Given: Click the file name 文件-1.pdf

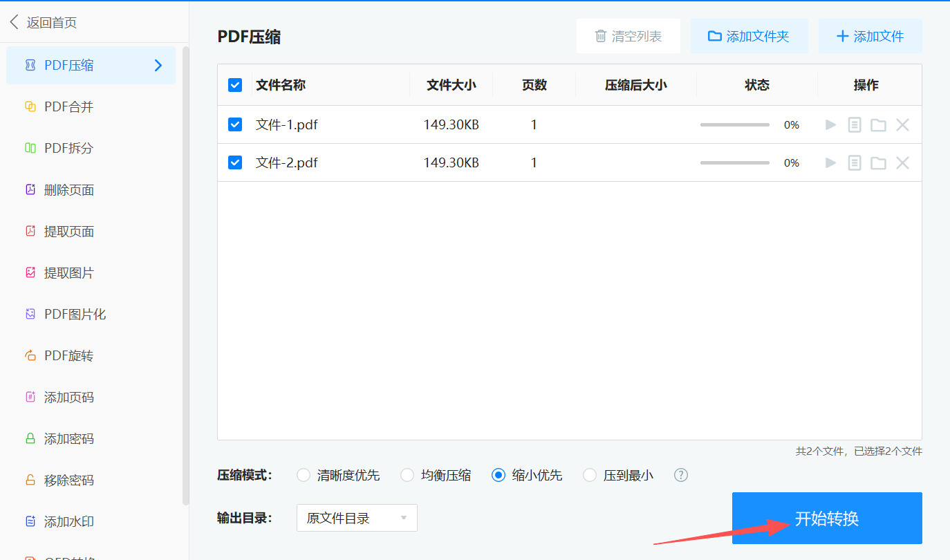Looking at the screenshot, I should point(286,125).
